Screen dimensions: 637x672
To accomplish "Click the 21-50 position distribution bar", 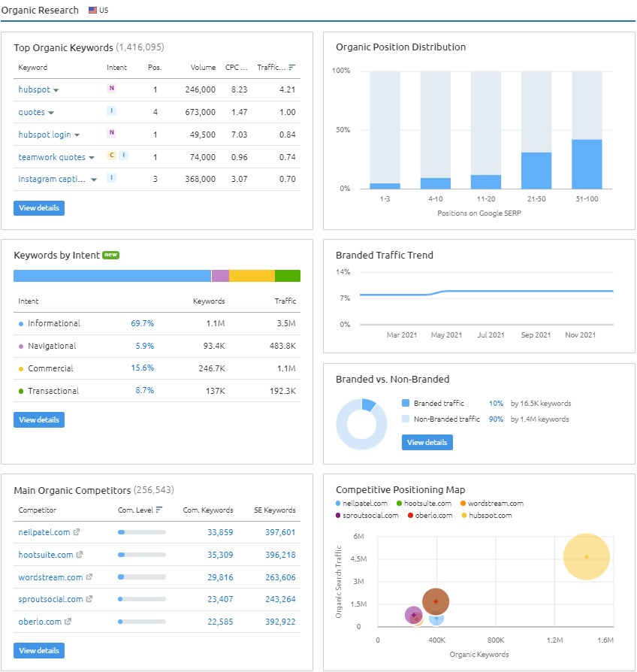I will coord(536,171).
